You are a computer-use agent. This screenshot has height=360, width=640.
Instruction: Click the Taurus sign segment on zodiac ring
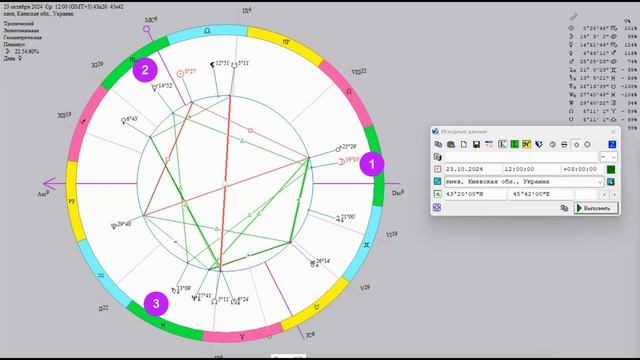coord(316,305)
